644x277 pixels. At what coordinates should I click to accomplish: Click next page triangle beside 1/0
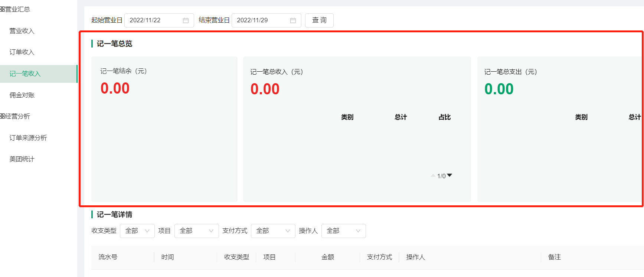click(x=450, y=175)
